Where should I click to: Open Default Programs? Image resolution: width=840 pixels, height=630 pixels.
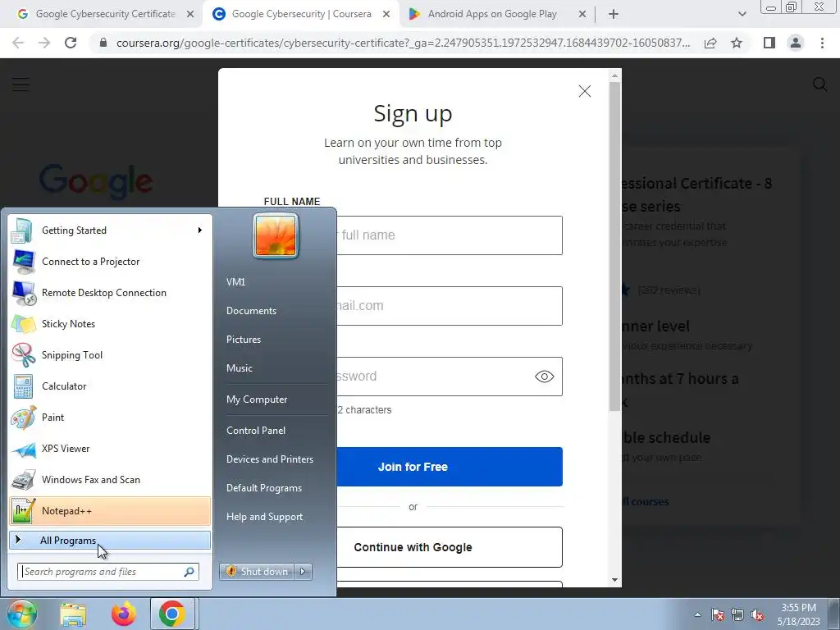pos(264,488)
